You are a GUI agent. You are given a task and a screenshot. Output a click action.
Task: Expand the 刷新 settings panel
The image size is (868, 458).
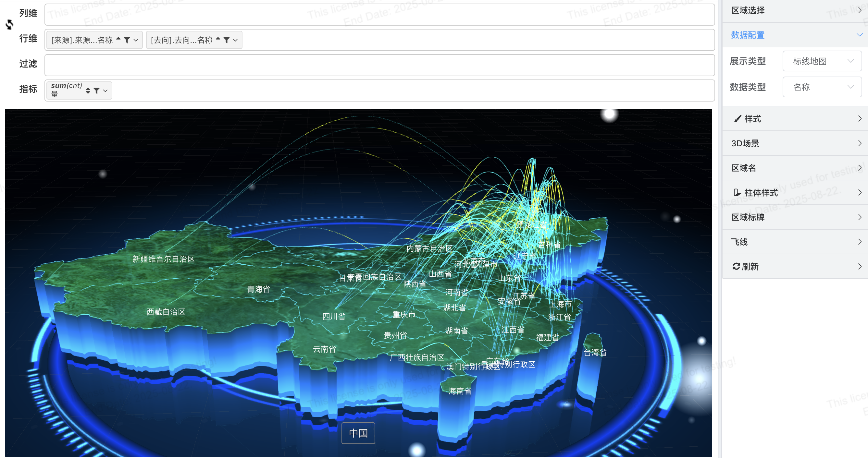795,266
